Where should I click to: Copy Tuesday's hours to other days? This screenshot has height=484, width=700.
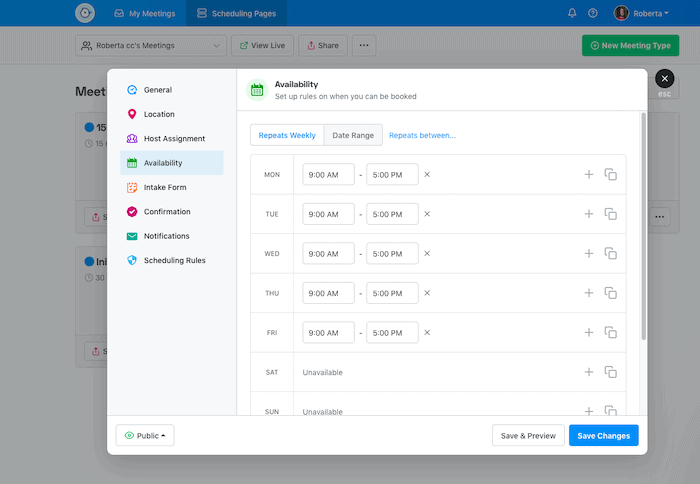pyautogui.click(x=610, y=214)
